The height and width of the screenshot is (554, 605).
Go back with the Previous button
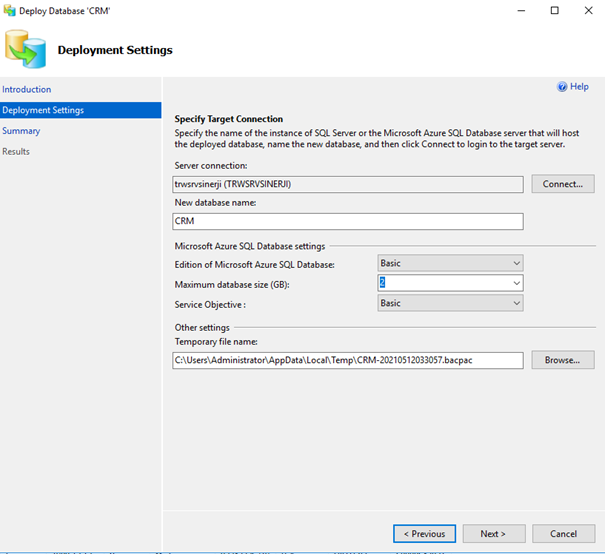coord(424,534)
